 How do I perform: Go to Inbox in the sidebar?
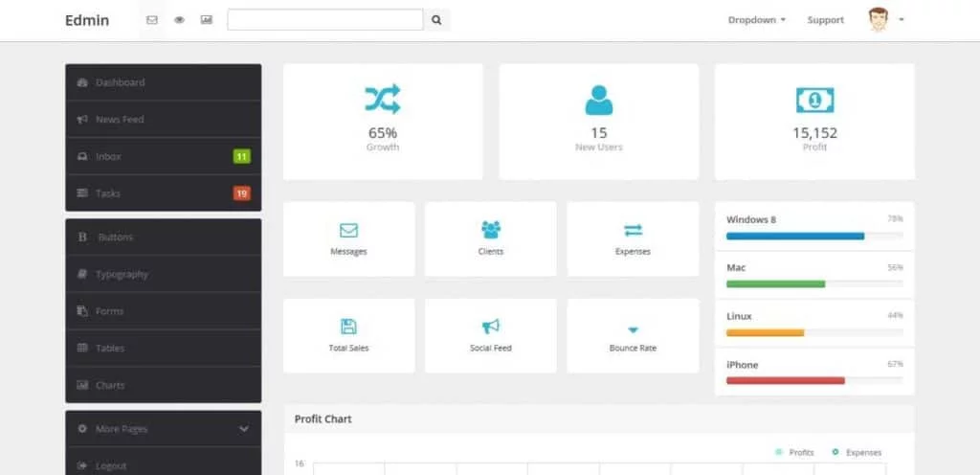[x=163, y=156]
